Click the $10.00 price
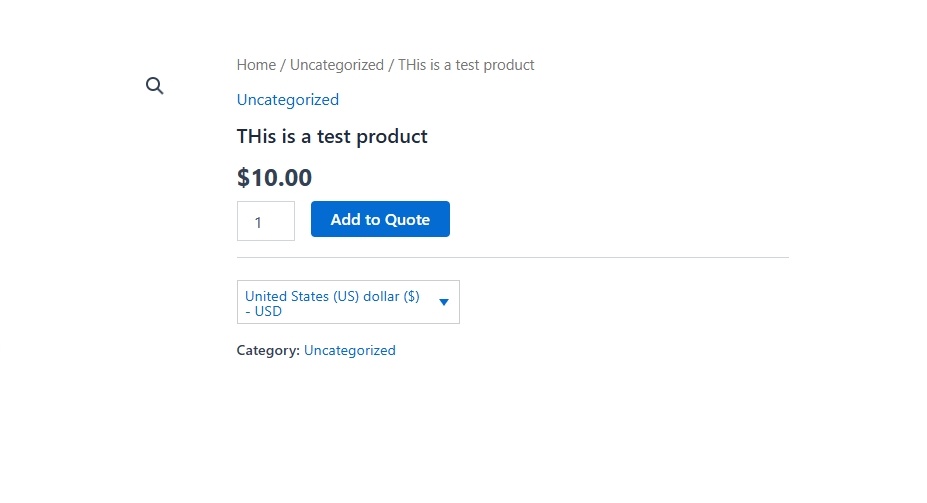The height and width of the screenshot is (503, 927). (274, 177)
